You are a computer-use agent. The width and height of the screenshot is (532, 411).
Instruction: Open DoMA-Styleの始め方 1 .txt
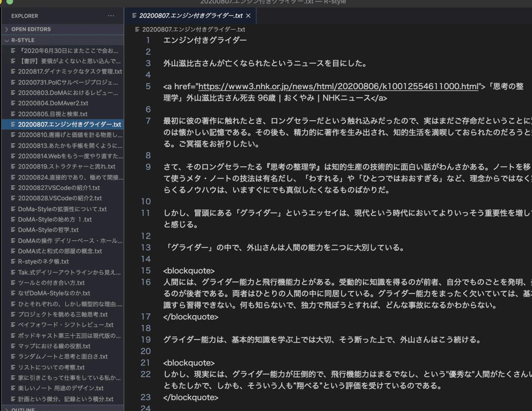coord(63,219)
